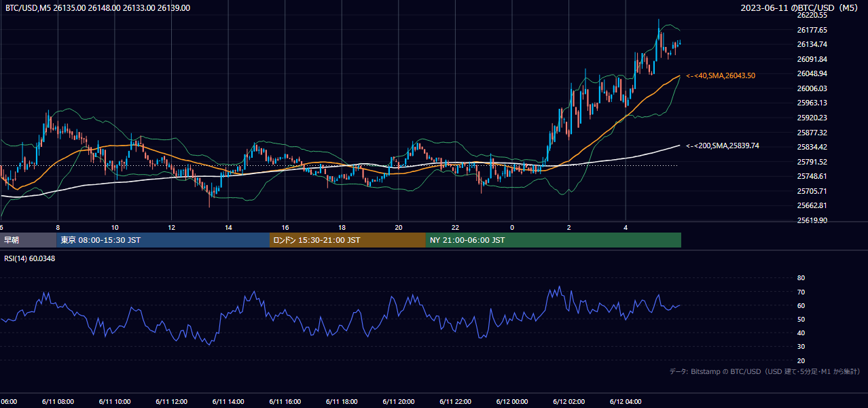Click the RSI 30 level label
This screenshot has height=408, width=868.
[801, 347]
